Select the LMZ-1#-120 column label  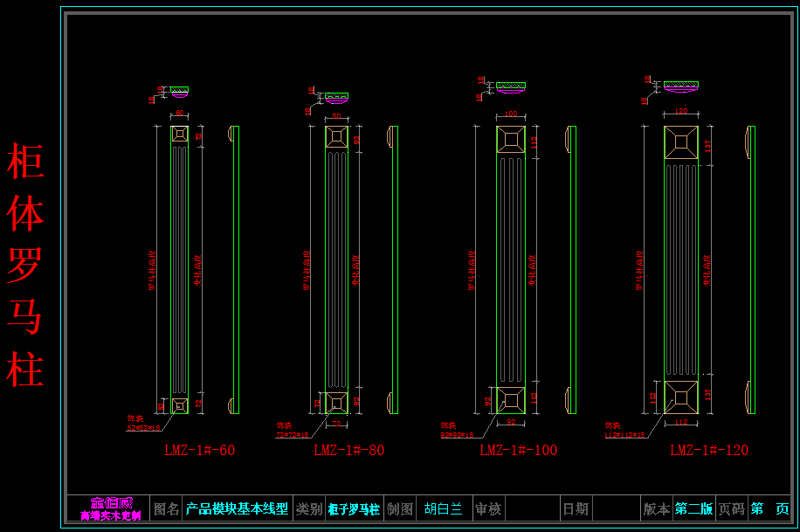click(708, 451)
